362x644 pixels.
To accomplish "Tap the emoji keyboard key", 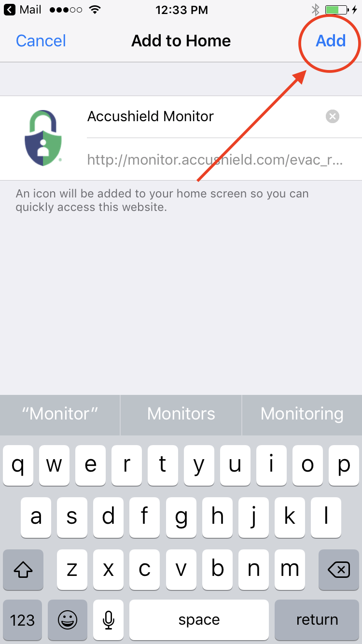I will 68,620.
